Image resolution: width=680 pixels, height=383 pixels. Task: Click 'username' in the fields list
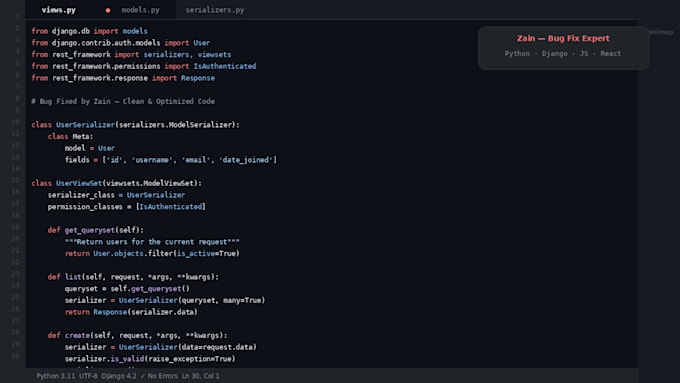pyautogui.click(x=151, y=160)
